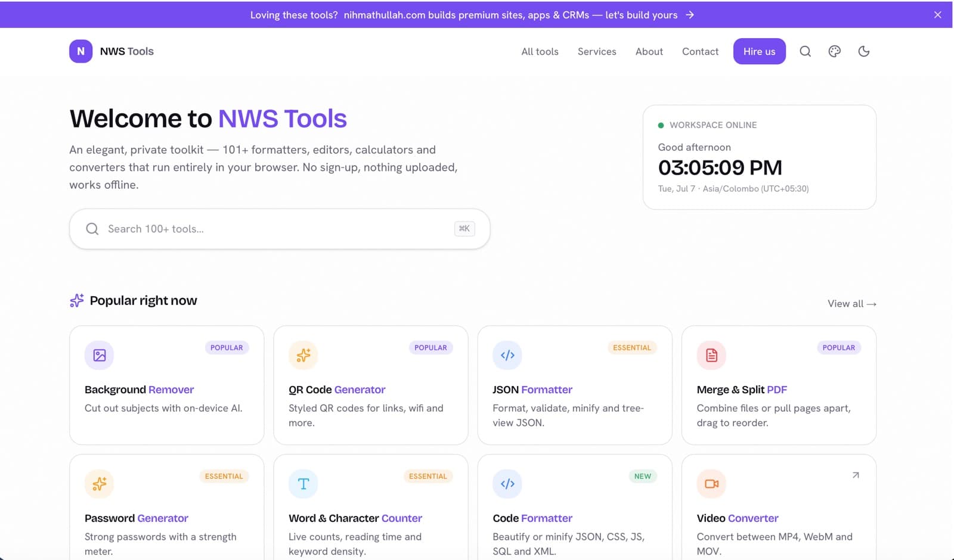Focus the Search 100+ tools field

pos(280,229)
